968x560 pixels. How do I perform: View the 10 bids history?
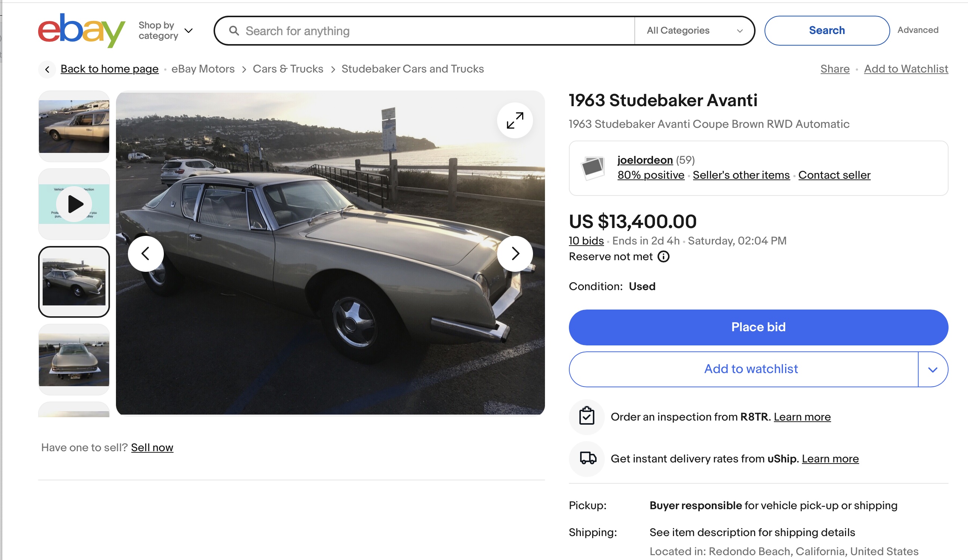(586, 241)
